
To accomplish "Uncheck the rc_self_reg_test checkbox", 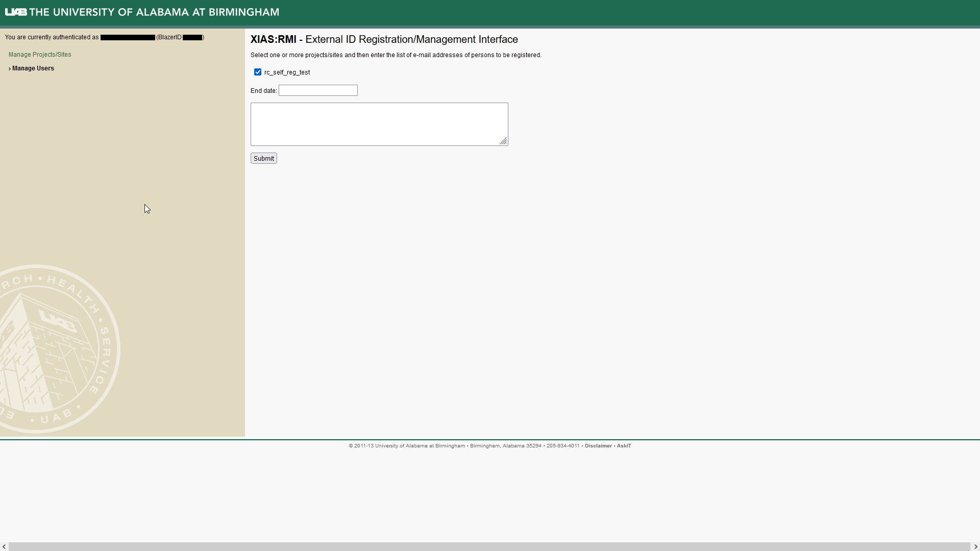I will pyautogui.click(x=258, y=72).
